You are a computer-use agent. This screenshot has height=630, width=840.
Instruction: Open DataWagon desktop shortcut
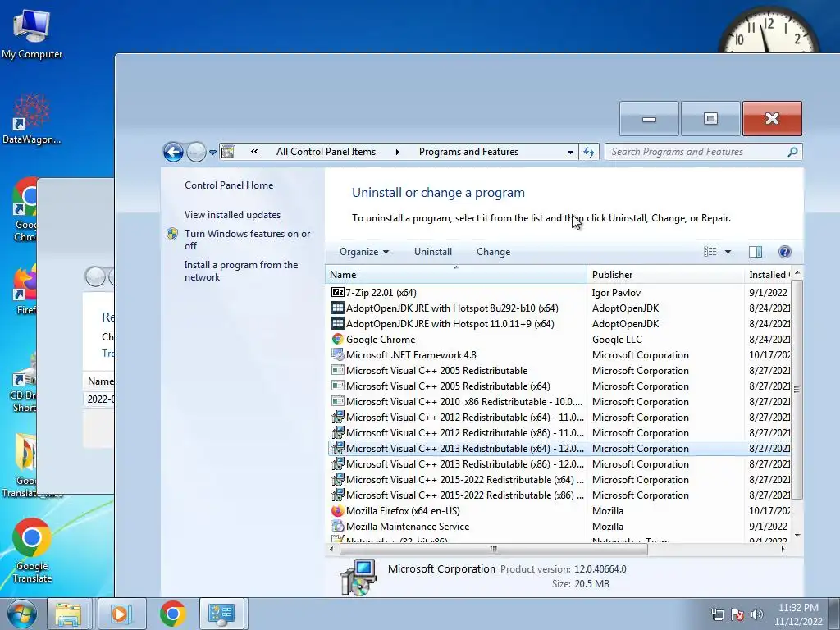[x=31, y=119]
